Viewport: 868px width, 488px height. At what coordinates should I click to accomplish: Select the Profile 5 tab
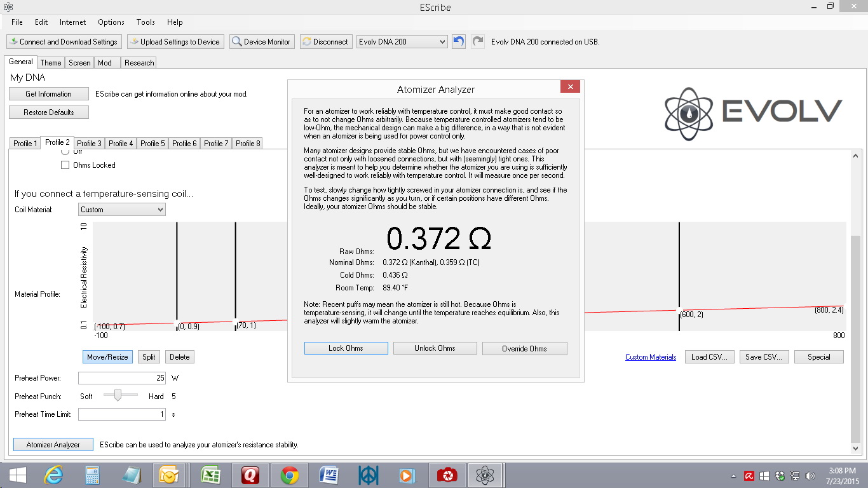pos(153,144)
